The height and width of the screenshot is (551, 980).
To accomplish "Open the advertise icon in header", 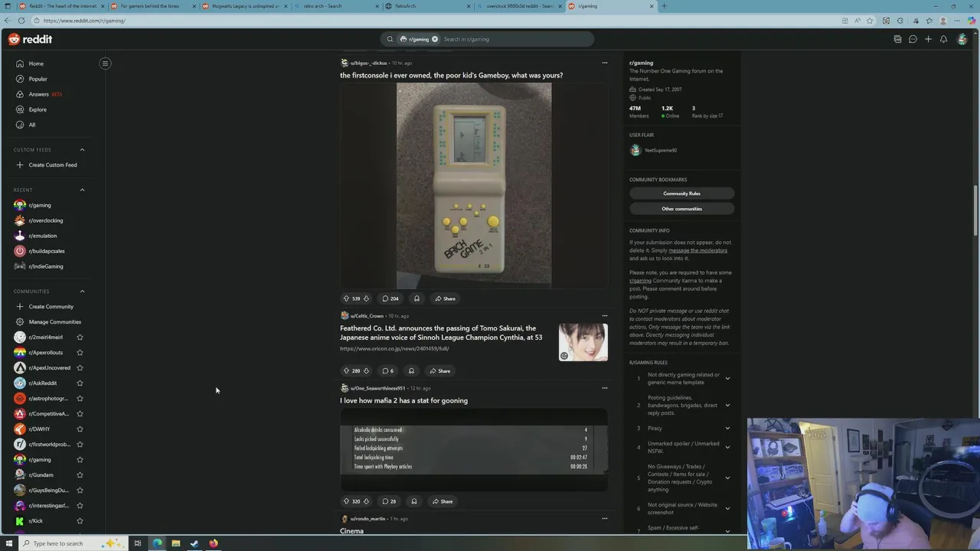I will tap(897, 39).
